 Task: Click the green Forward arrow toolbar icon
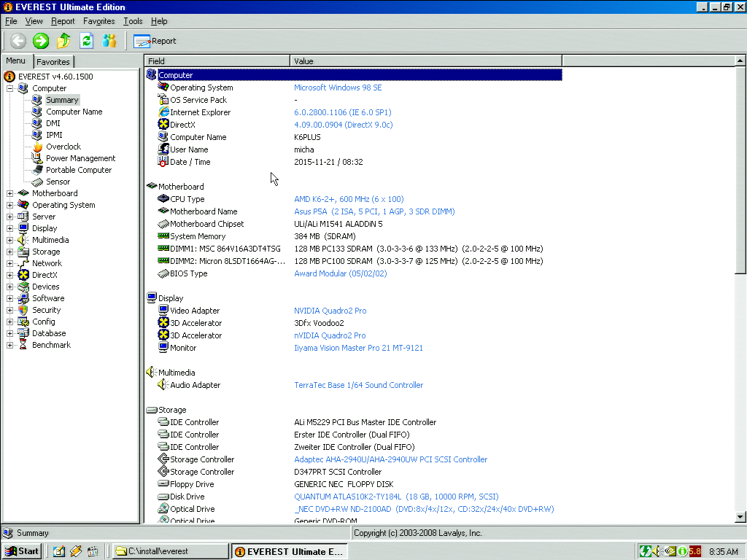(x=41, y=41)
